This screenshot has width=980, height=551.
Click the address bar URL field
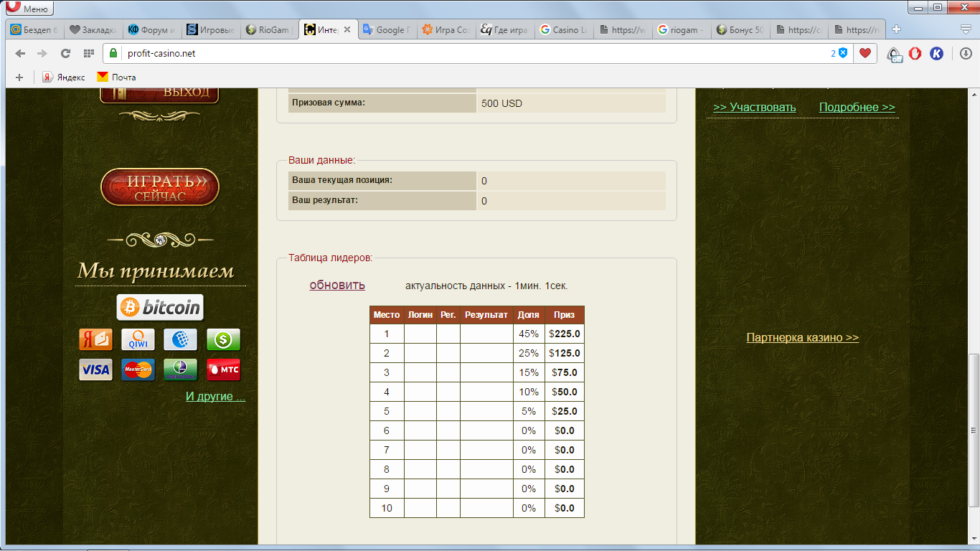click(430, 53)
